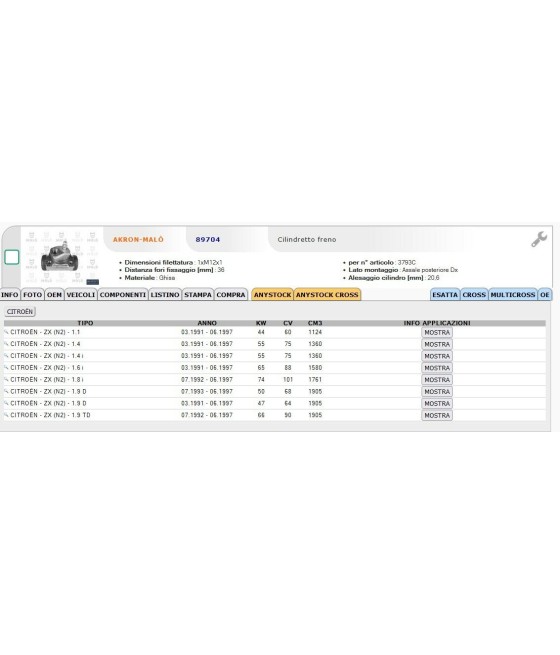Click MOSTRA for Citroën ZX 1.1
This screenshot has height=655, width=560.
click(437, 333)
